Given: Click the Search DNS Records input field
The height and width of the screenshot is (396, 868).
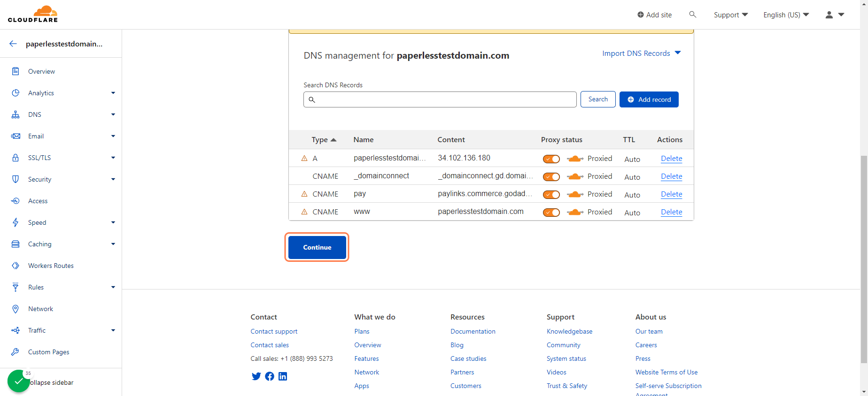Looking at the screenshot, I should click(440, 99).
